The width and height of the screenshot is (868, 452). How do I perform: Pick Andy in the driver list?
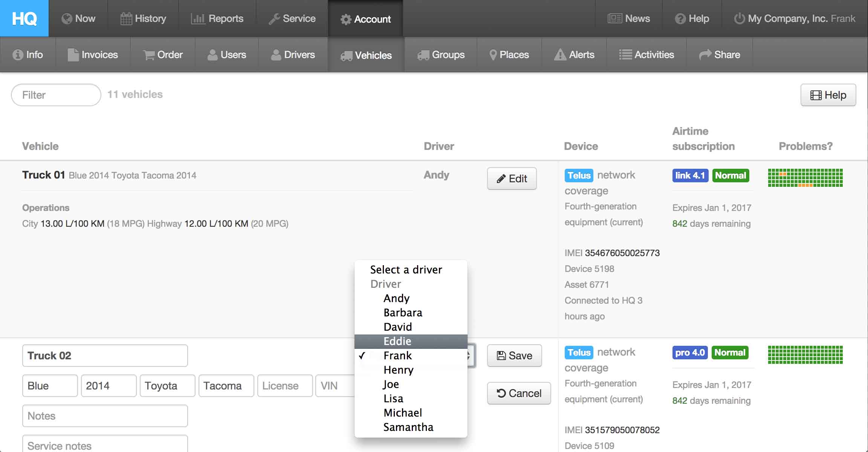(x=396, y=298)
